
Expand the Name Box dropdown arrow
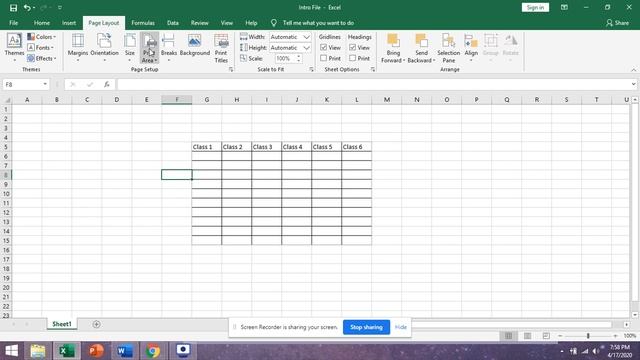click(x=45, y=84)
